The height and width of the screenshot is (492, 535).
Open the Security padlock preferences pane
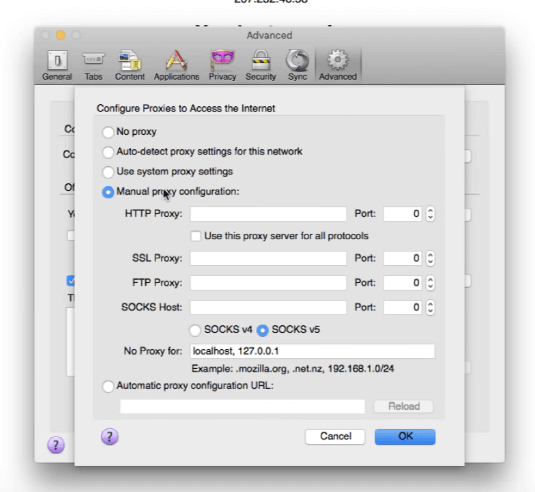click(x=261, y=66)
